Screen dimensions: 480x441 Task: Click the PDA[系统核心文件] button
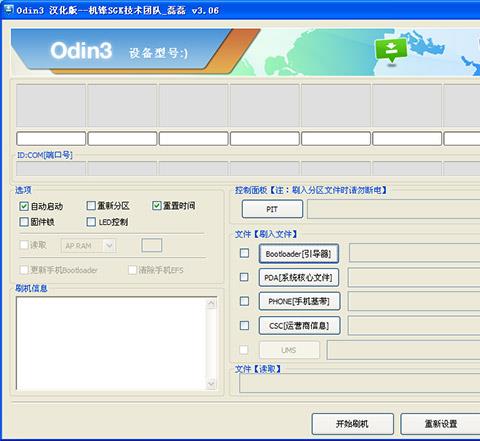299,277
